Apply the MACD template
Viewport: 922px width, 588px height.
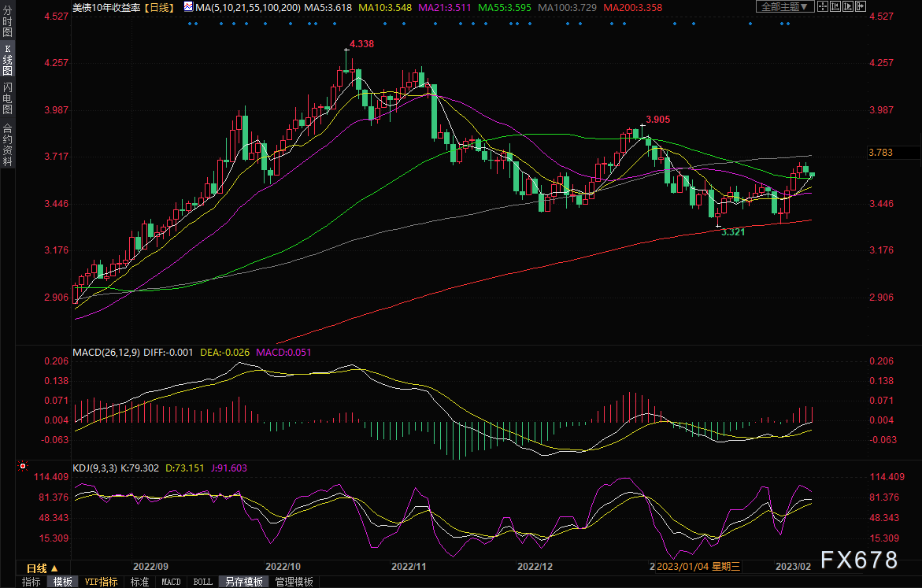(x=171, y=582)
